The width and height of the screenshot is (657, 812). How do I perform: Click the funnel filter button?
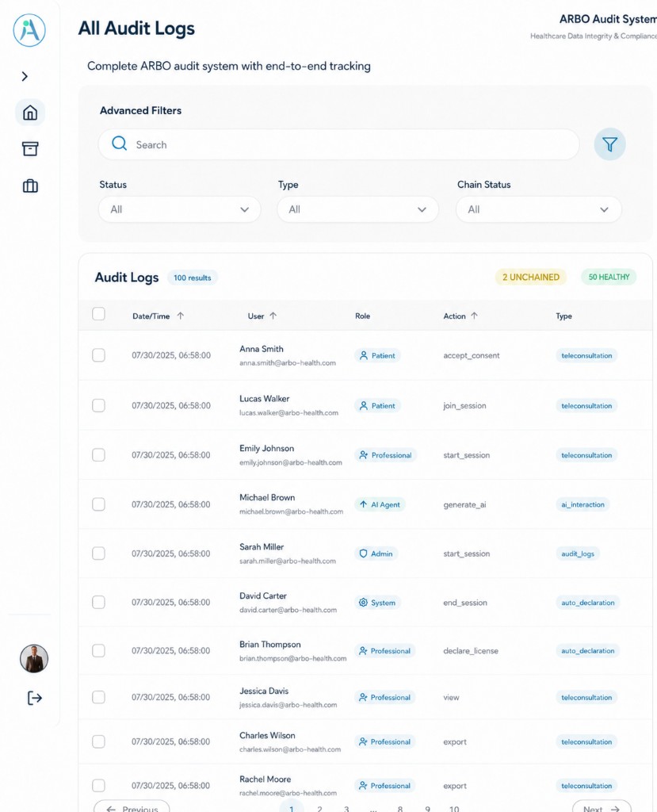tap(610, 144)
